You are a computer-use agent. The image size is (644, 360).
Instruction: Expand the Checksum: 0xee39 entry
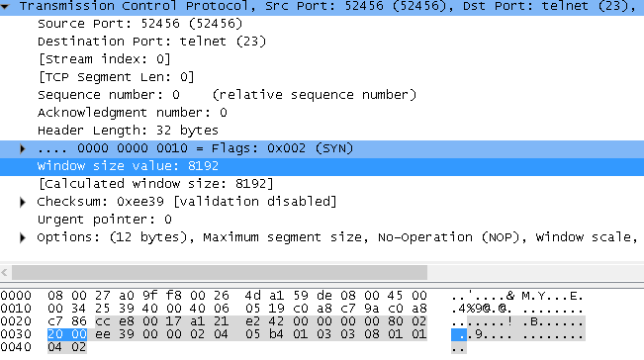[23, 202]
